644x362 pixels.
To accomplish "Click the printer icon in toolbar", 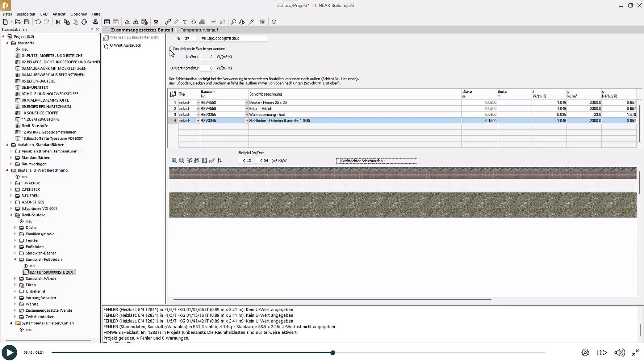I will click(96, 22).
